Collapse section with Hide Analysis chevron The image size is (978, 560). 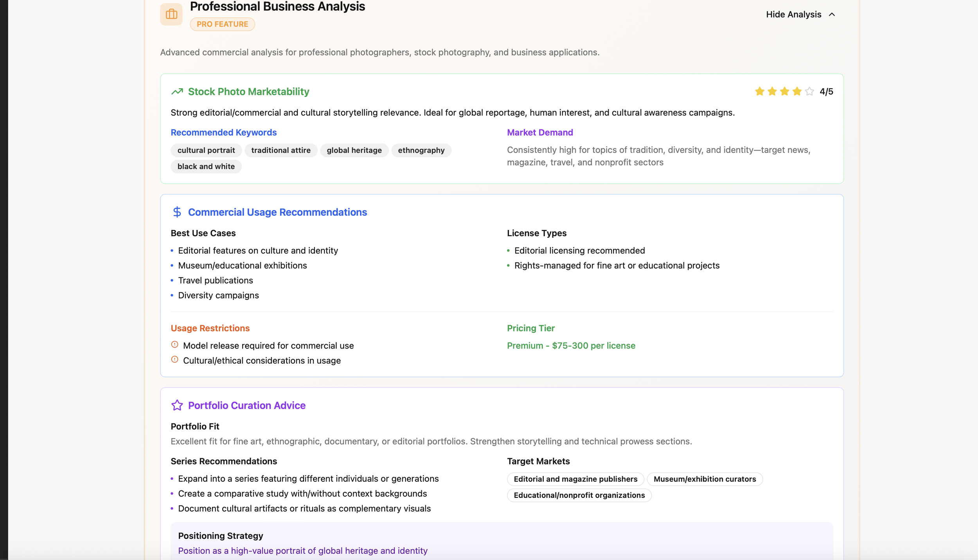click(832, 14)
